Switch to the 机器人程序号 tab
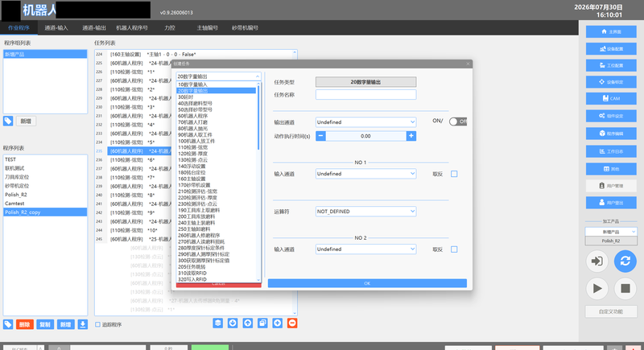Image resolution: width=644 pixels, height=350 pixels. coord(132,28)
